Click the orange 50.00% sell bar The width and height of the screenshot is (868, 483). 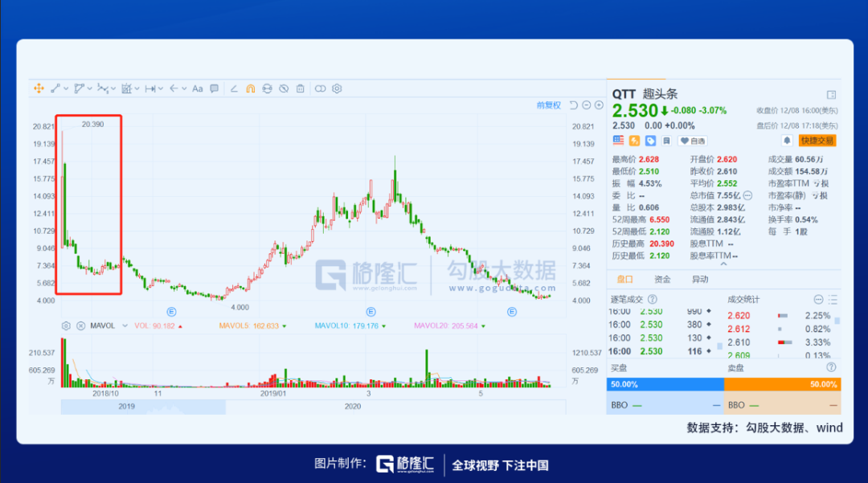point(782,384)
